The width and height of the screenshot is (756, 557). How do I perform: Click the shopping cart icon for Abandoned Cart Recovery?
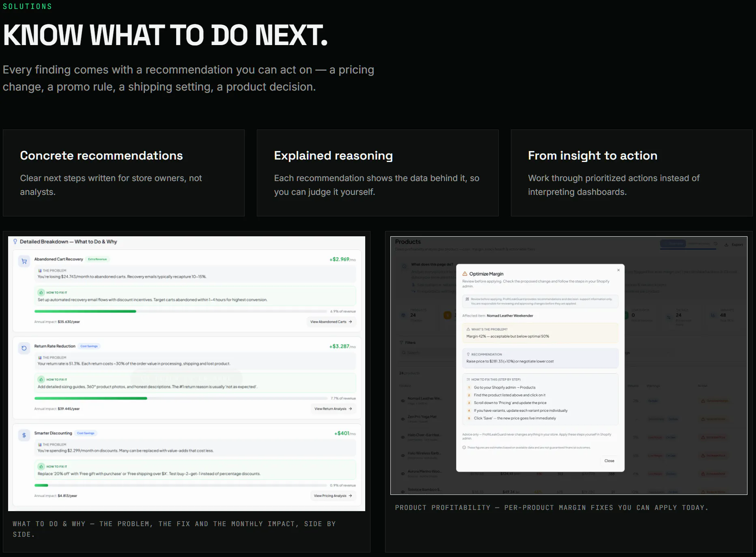tap(24, 261)
